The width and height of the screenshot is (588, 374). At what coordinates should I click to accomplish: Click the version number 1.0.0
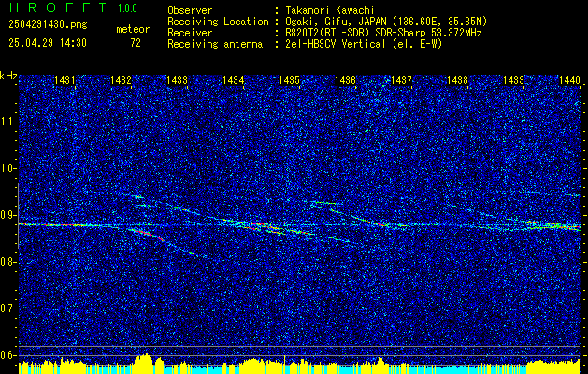[x=127, y=8]
